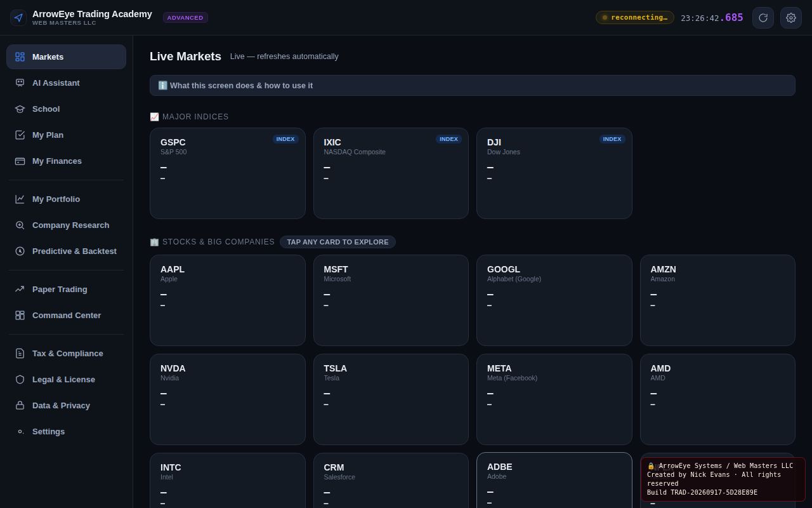This screenshot has height=508, width=812.
Task: Open Settings from the sidebar
Action: coord(66,432)
